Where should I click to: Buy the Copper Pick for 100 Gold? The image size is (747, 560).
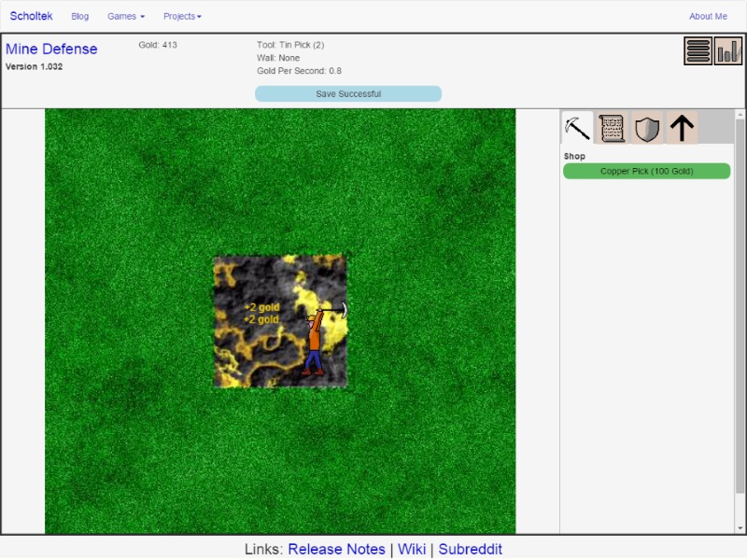(646, 171)
